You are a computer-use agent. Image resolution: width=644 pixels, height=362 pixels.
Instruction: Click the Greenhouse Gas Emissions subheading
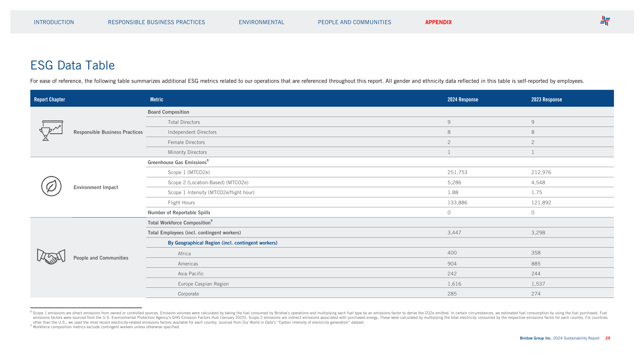(x=178, y=162)
